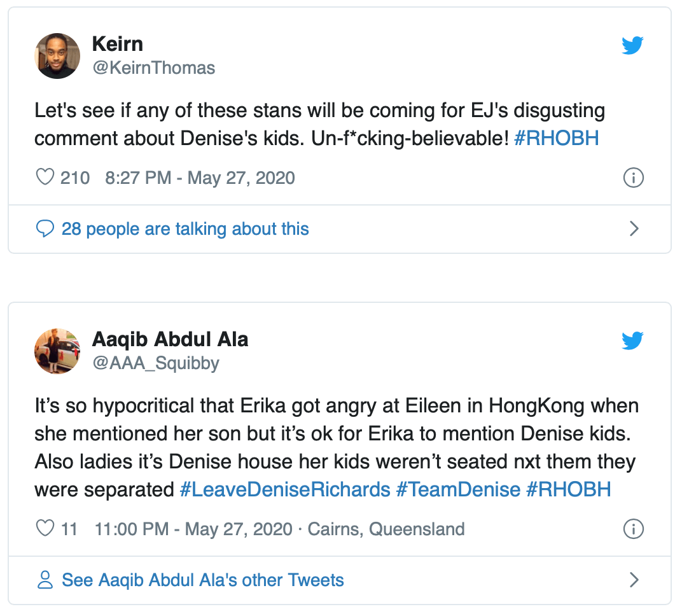Open info icon on Keirn's tweet

pyautogui.click(x=632, y=178)
